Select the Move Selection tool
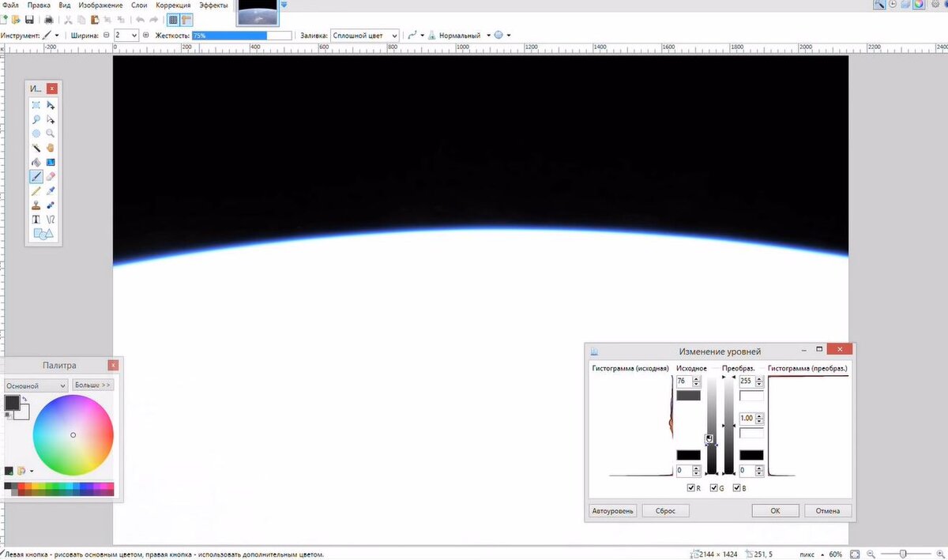948x560 pixels. (x=51, y=119)
